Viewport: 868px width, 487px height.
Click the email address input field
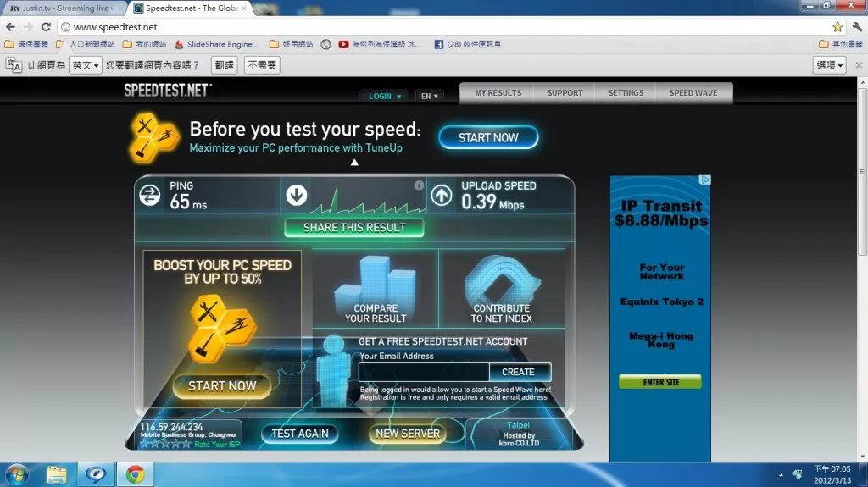(x=424, y=372)
